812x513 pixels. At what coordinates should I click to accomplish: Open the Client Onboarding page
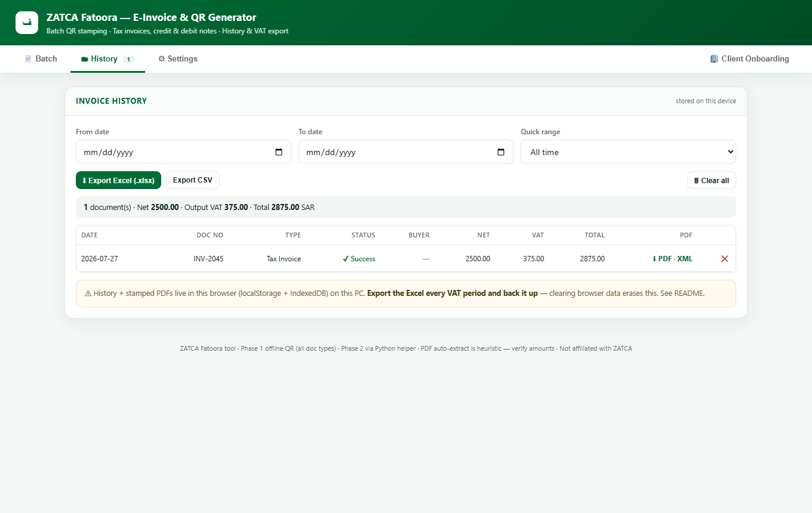[x=749, y=59]
